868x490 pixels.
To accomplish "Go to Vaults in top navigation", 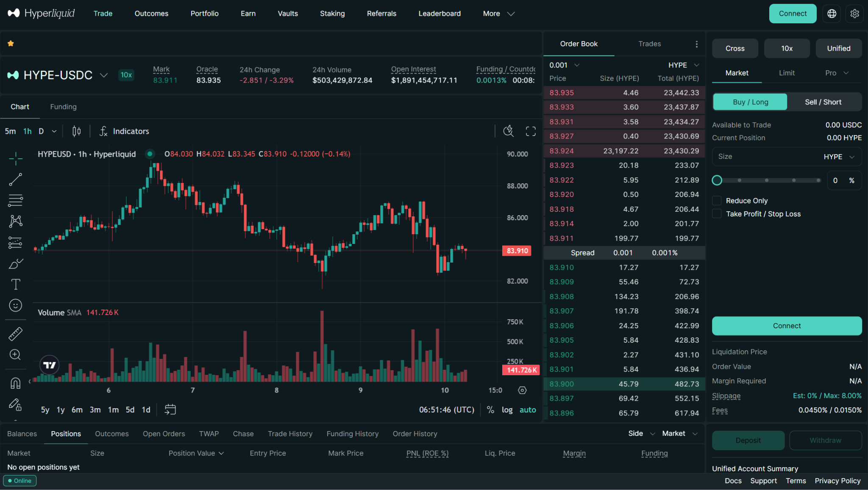I will pyautogui.click(x=288, y=14).
